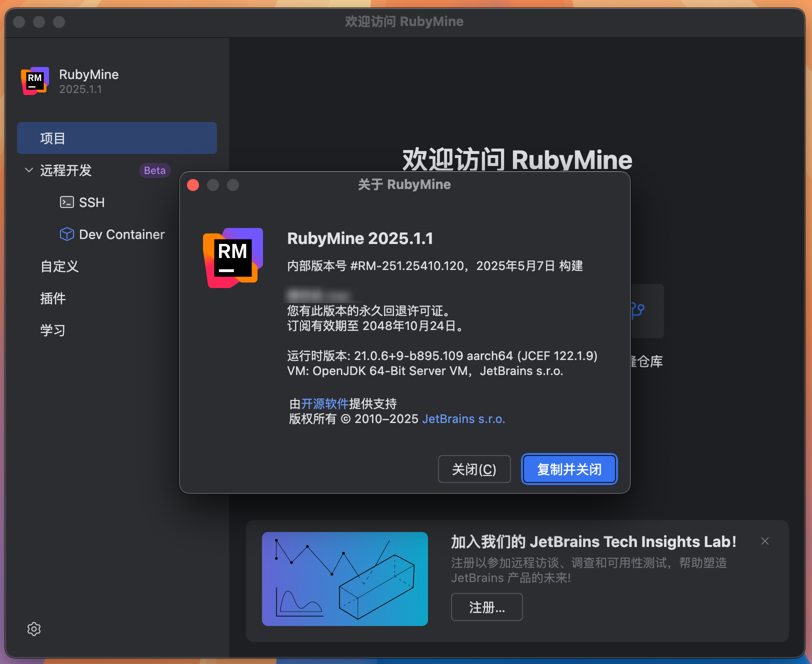
Task: Click the 注册... button in the banner
Action: coord(487,607)
